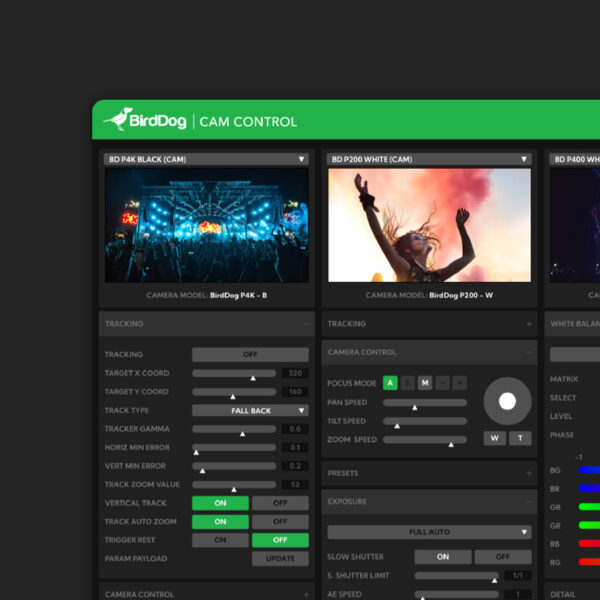The width and height of the screenshot is (600, 600).
Task: Open the FULL AUTO exposure dropdown
Action: point(429,532)
